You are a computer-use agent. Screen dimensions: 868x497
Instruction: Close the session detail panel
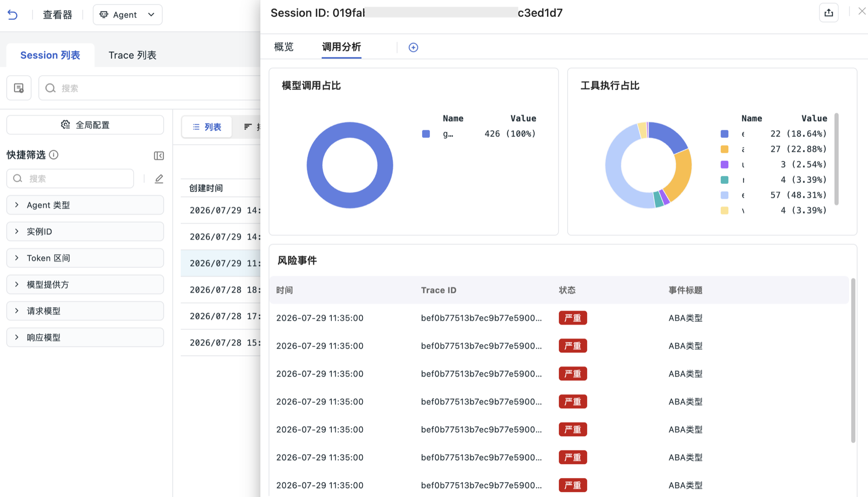coord(862,12)
